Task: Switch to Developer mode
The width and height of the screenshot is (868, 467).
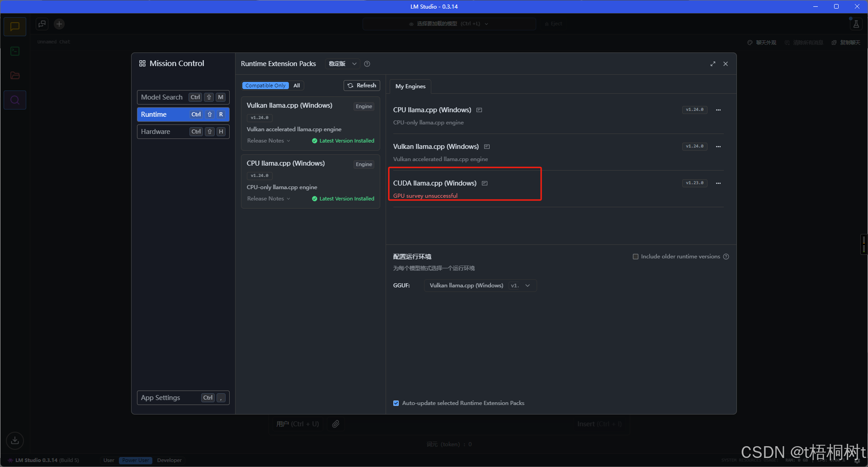Action: 170,460
